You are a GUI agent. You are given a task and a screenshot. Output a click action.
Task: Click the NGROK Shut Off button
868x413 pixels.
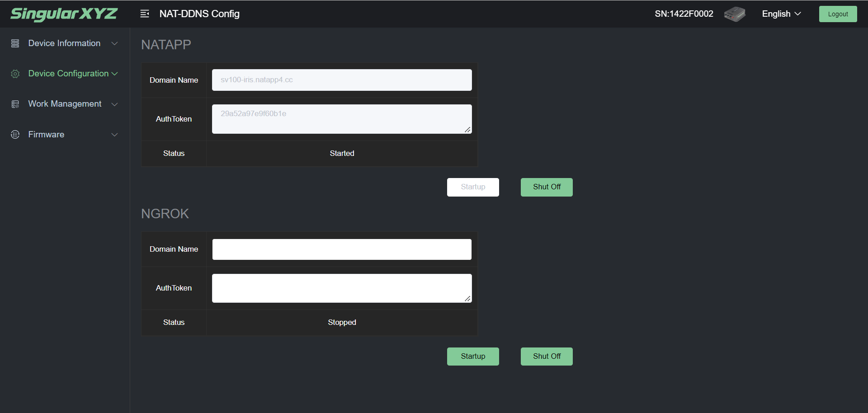tap(547, 357)
